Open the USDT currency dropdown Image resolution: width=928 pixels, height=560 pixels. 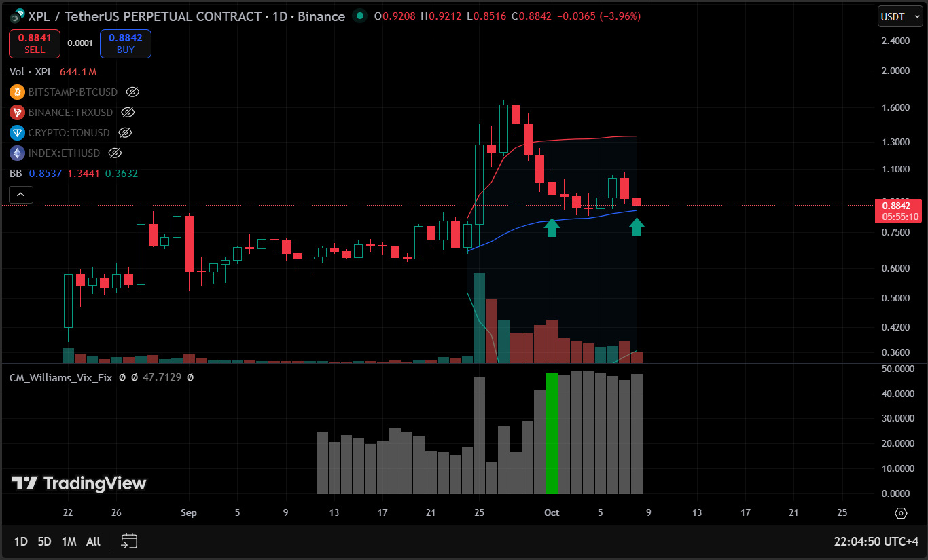tap(899, 16)
